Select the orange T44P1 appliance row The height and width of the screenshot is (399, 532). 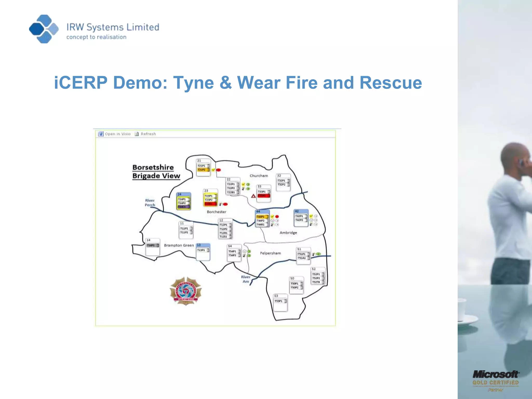(x=262, y=217)
